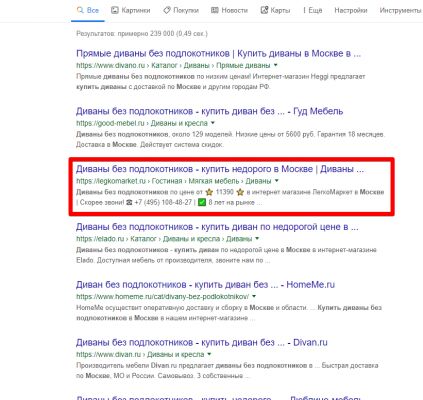Open the 'Новости' tab
423x400 pixels.
pos(229,10)
